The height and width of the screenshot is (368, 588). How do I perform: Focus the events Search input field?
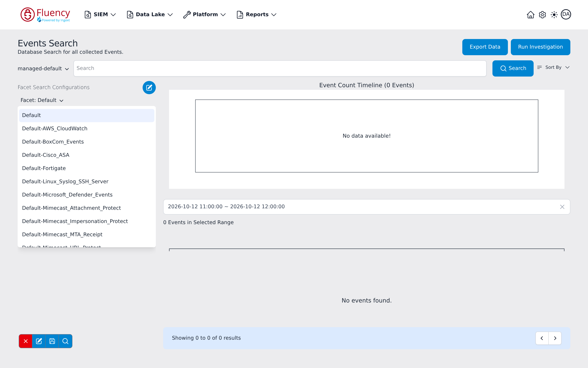coord(280,68)
